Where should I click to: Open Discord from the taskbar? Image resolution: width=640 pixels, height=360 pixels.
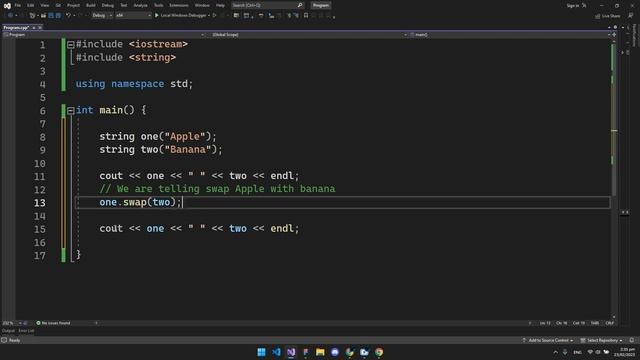pyautogui.click(x=335, y=352)
